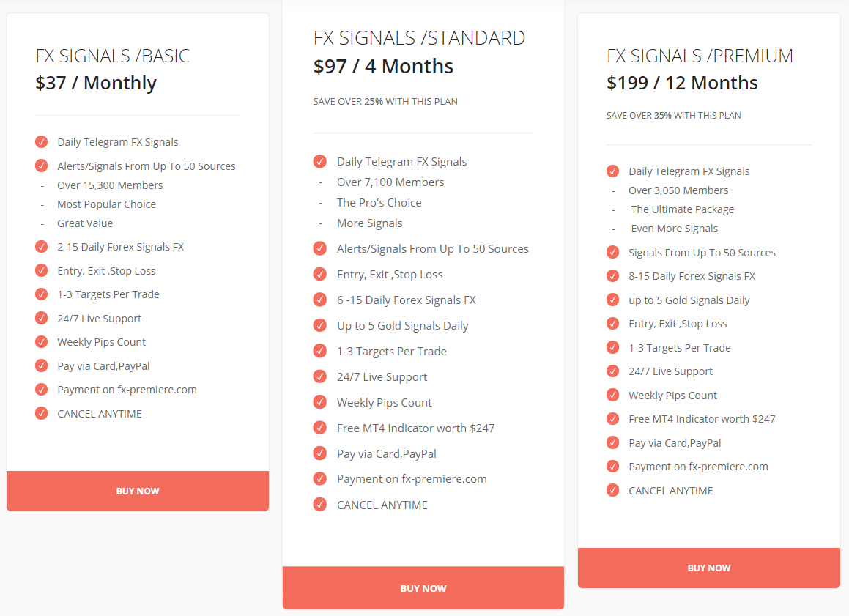
Task: Choose Buy Now on the Premium plan
Action: click(708, 568)
